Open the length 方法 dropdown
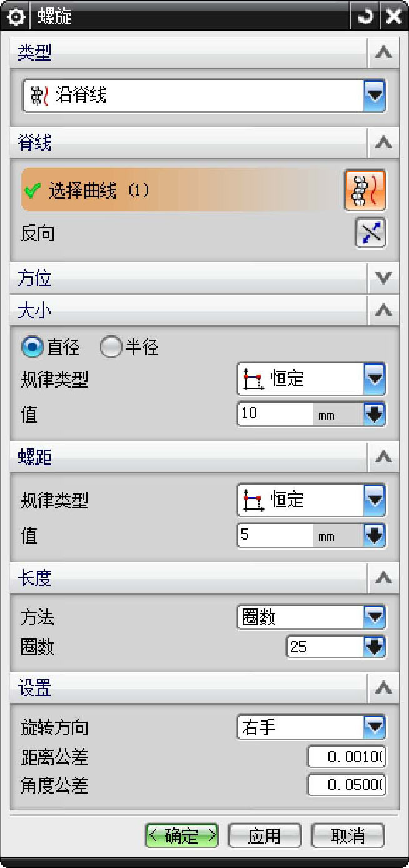 [x=375, y=617]
